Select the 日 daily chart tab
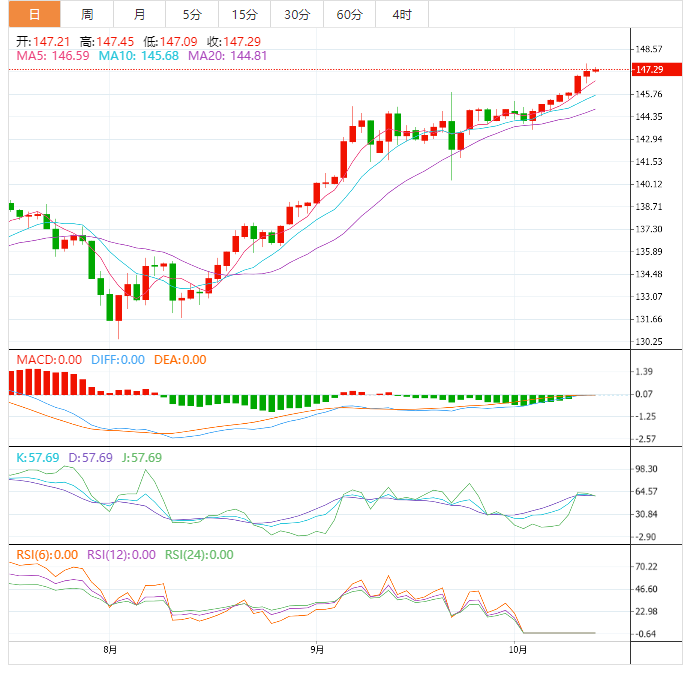Screen dimensions: 691x680 tap(34, 15)
